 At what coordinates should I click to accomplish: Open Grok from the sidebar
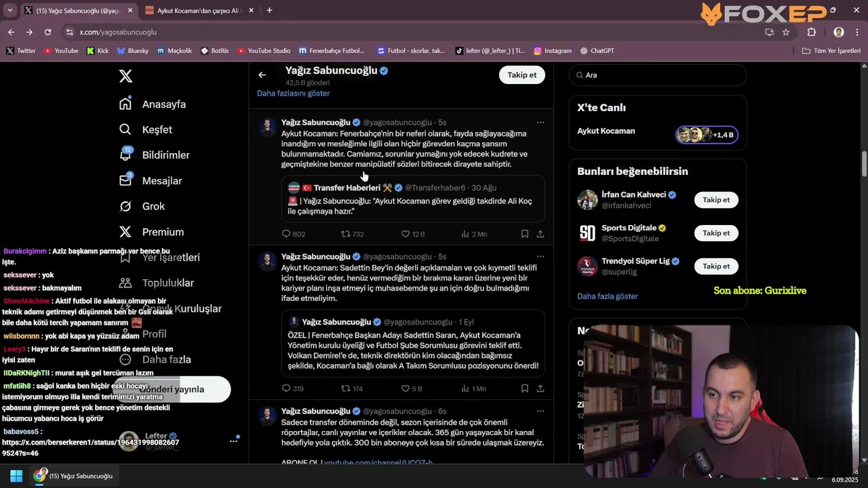tap(142, 206)
